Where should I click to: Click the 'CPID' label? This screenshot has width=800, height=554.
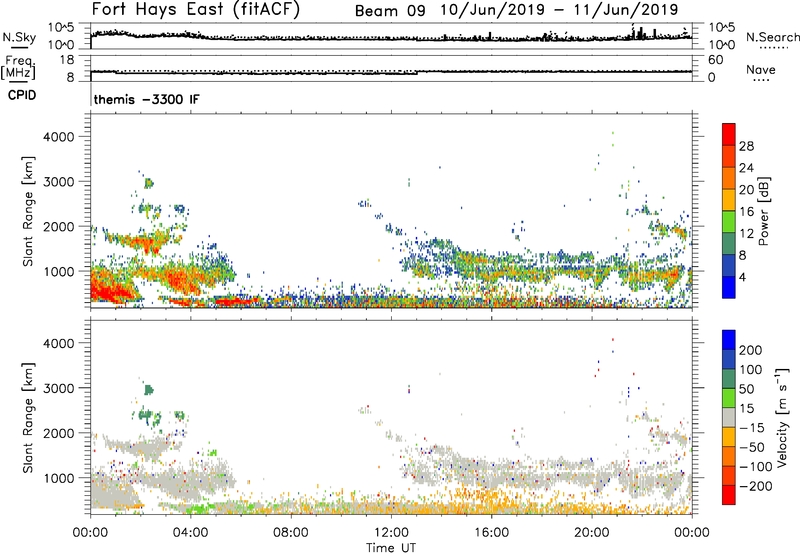point(22,95)
